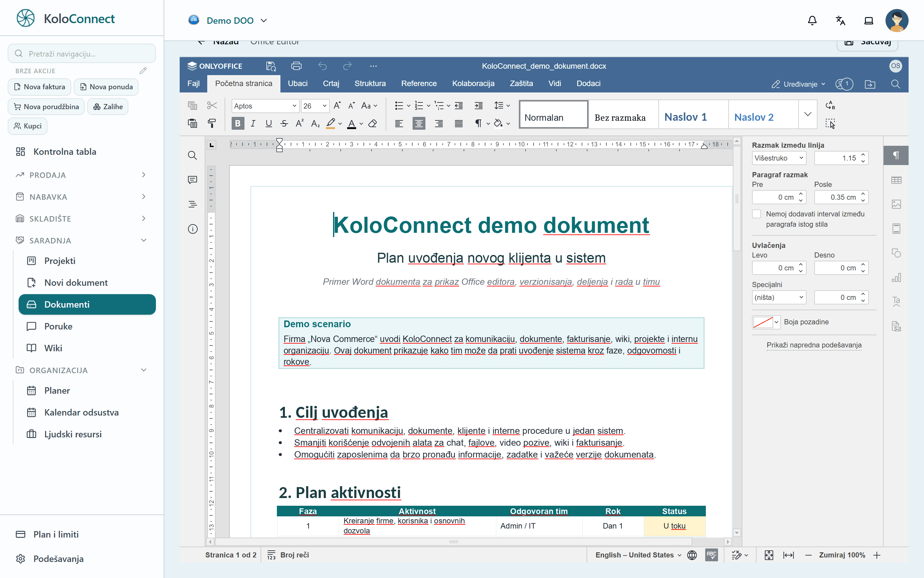
Task: Open the comments panel
Action: [x=193, y=180]
